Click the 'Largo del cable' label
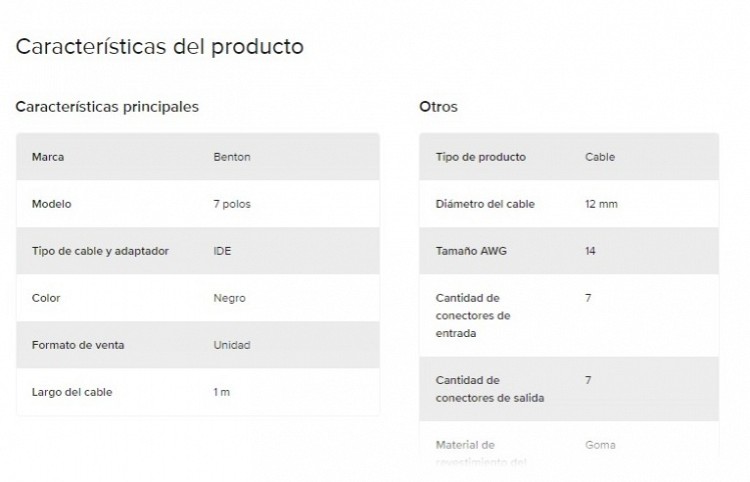The image size is (750, 482). coord(72,392)
